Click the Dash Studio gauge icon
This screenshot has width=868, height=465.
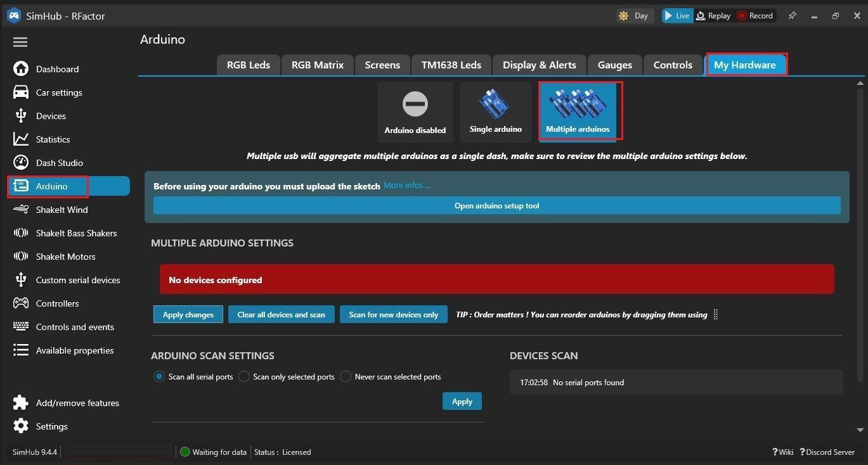point(21,162)
